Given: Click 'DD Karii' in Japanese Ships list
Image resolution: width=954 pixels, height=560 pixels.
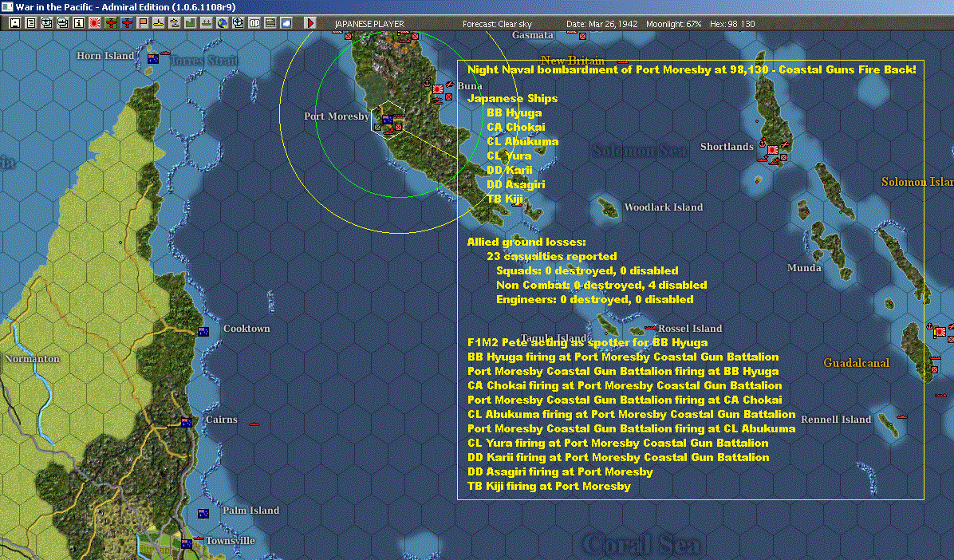Looking at the screenshot, I should click(x=509, y=171).
